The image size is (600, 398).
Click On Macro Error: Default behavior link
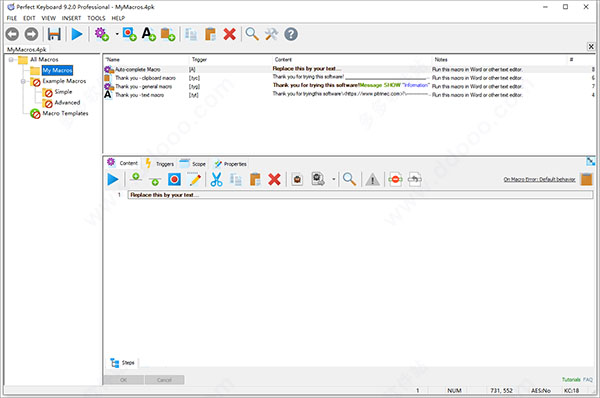[x=539, y=179]
